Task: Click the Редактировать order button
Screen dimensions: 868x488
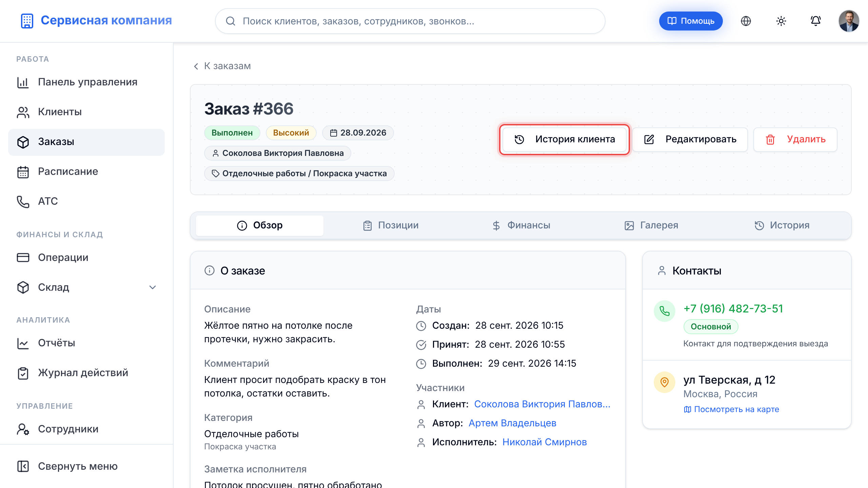Action: pyautogui.click(x=690, y=139)
